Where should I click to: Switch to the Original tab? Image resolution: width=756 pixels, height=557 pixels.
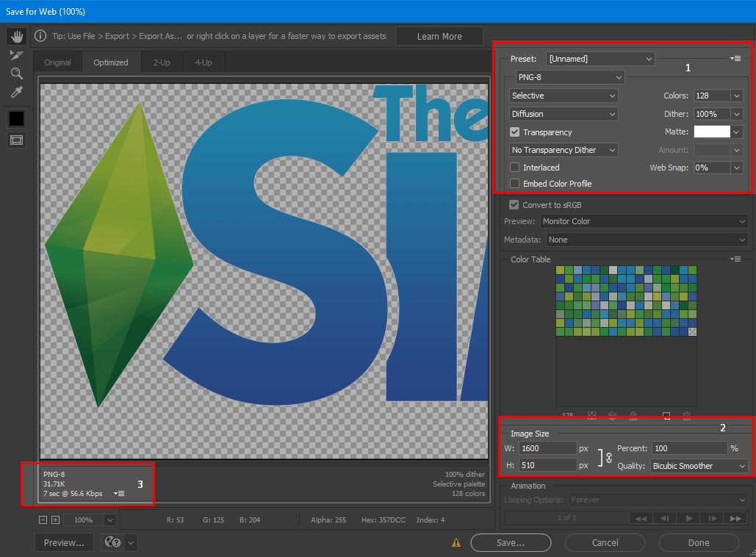click(x=57, y=62)
